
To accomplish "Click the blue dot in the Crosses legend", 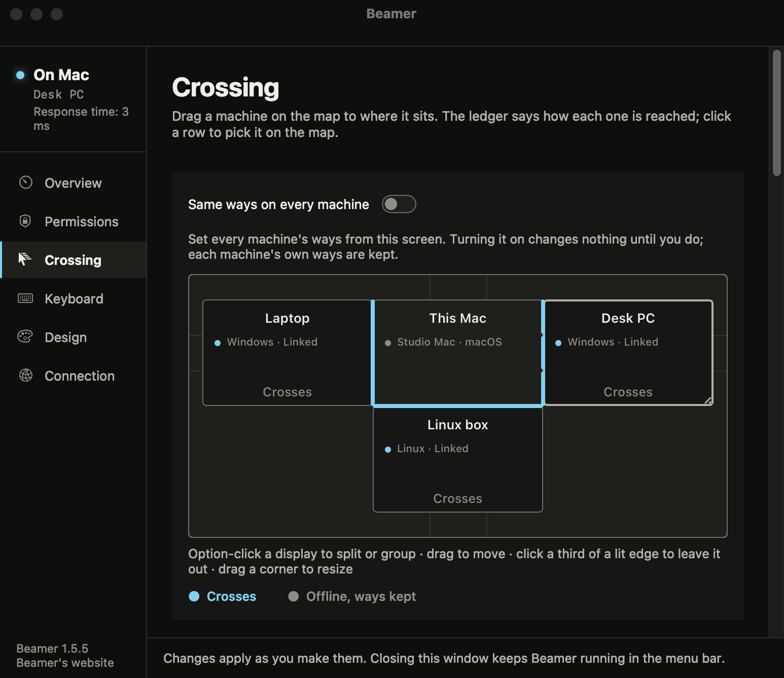I will 194,596.
